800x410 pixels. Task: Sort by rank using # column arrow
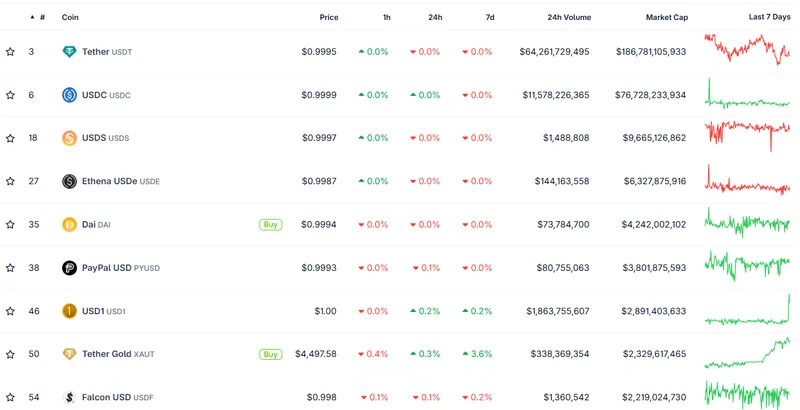click(x=37, y=17)
